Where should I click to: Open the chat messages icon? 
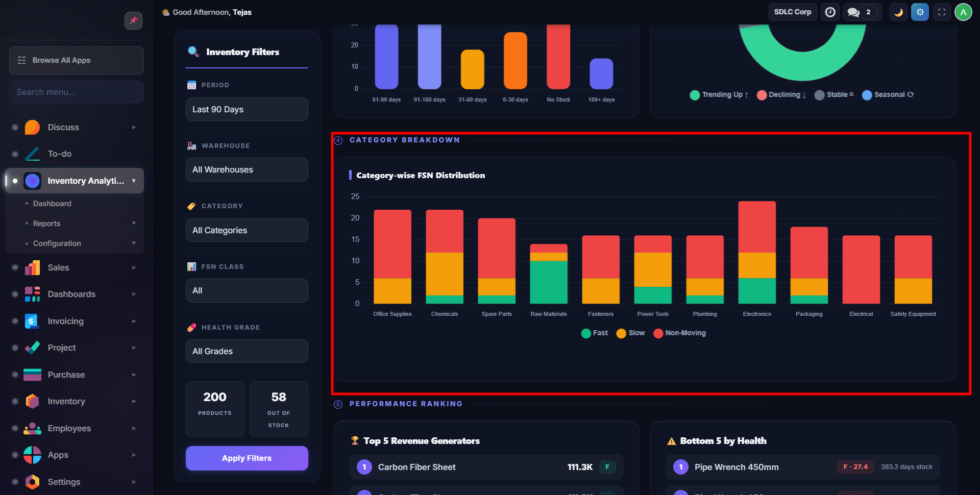coord(854,12)
